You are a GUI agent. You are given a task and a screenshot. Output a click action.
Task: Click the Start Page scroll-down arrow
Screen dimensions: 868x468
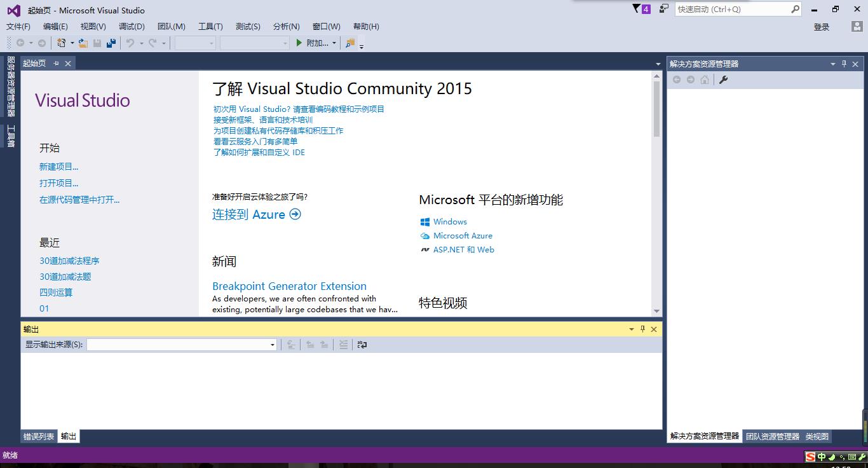coord(657,311)
